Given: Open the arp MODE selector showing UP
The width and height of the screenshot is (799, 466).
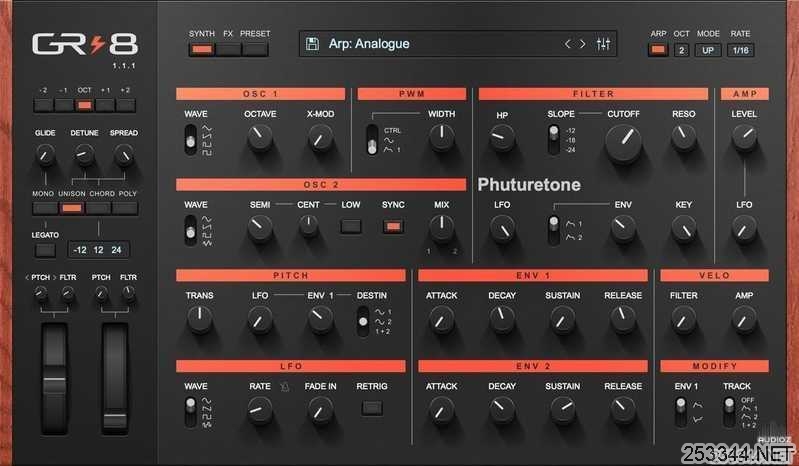Looking at the screenshot, I should click(x=708, y=50).
